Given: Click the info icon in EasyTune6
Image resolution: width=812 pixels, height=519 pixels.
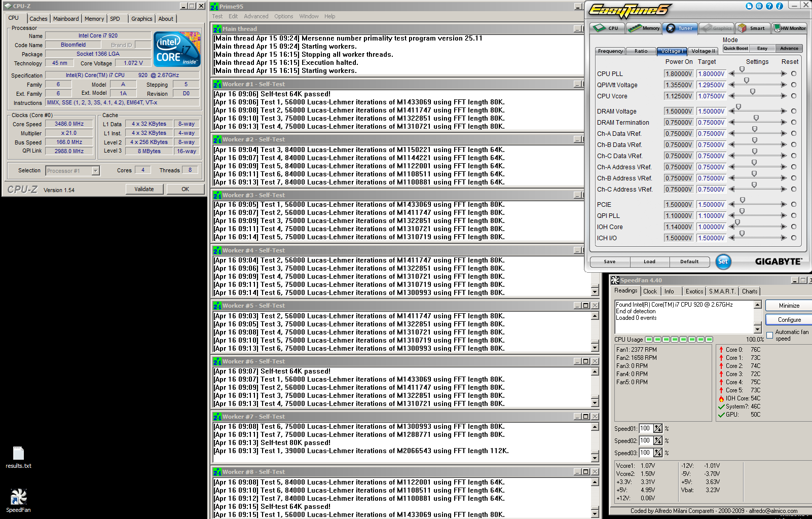Looking at the screenshot, I should point(780,6).
